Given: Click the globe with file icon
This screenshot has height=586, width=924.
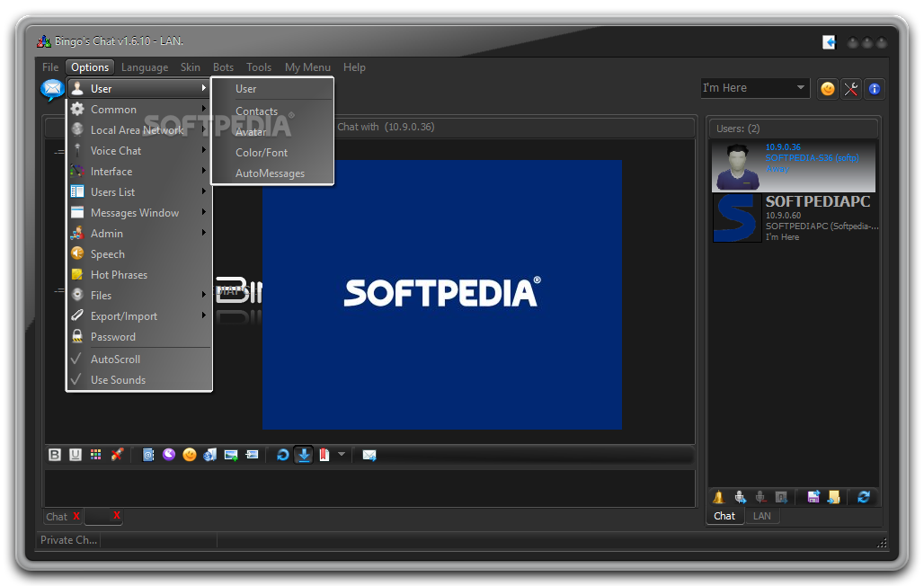Looking at the screenshot, I should (x=209, y=455).
